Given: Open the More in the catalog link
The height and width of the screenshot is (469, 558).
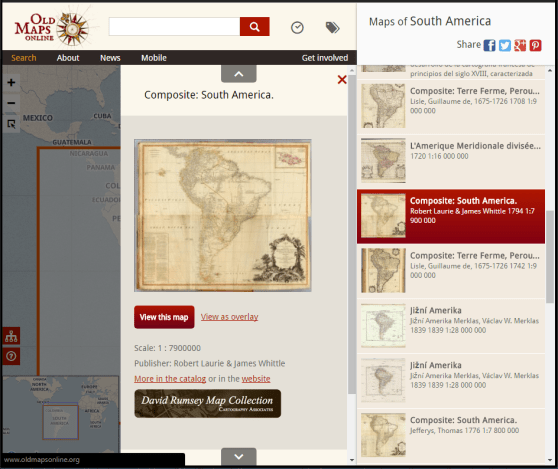Looking at the screenshot, I should pos(170,379).
